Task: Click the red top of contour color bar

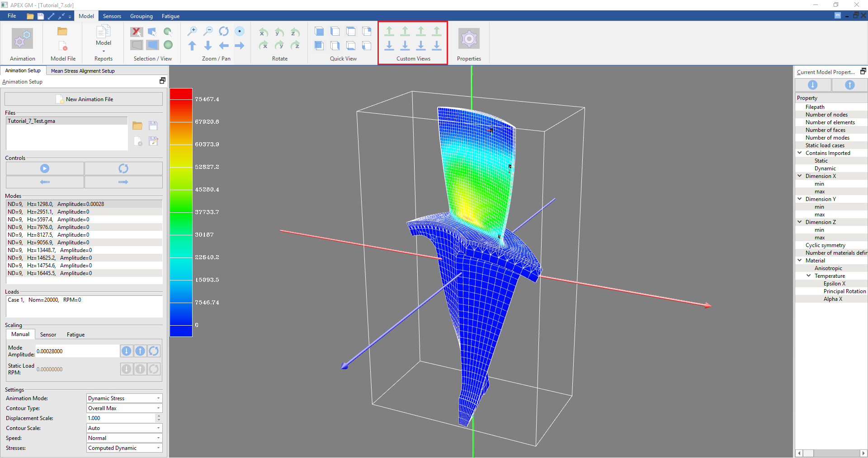Action: (x=181, y=94)
